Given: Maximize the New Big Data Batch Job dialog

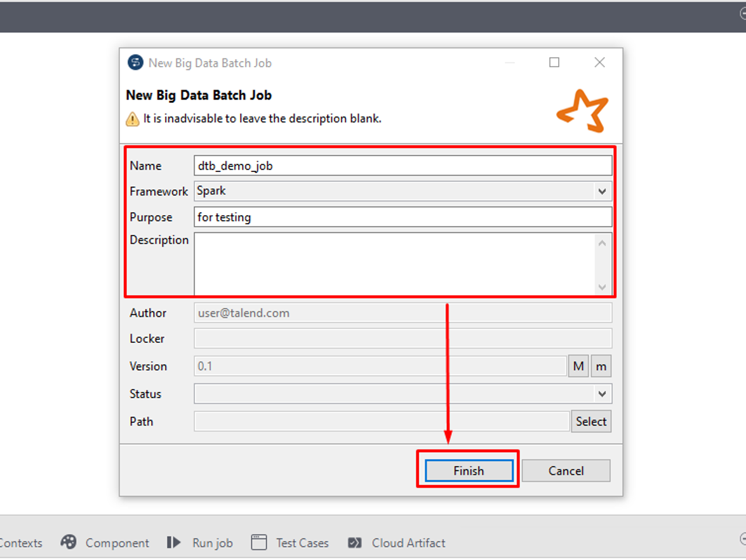Looking at the screenshot, I should (x=554, y=62).
